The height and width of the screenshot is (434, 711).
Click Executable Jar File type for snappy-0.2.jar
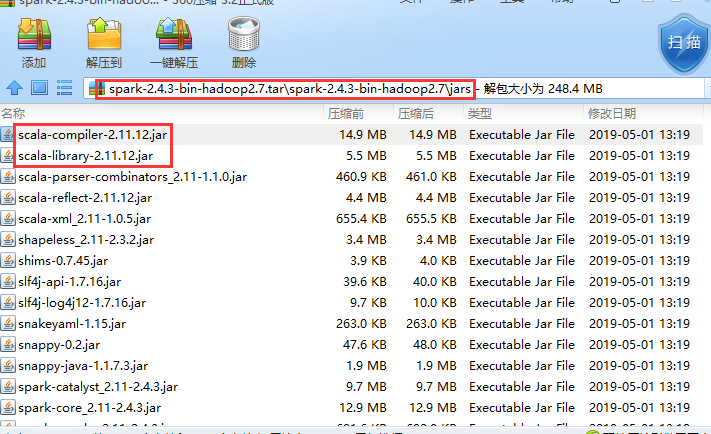click(522, 345)
